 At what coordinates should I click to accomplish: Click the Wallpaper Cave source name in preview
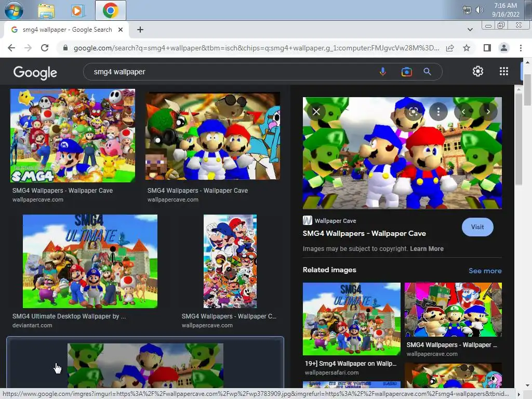pos(335,221)
